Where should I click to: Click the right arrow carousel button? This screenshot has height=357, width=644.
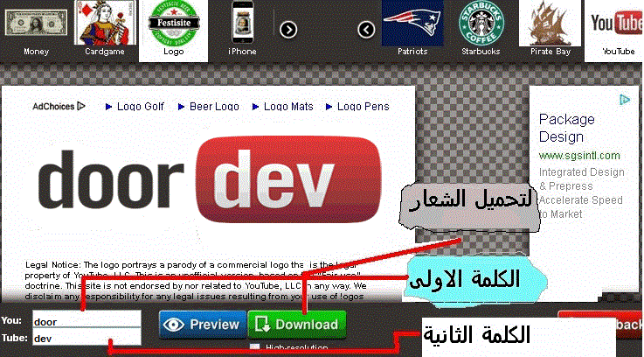(288, 30)
